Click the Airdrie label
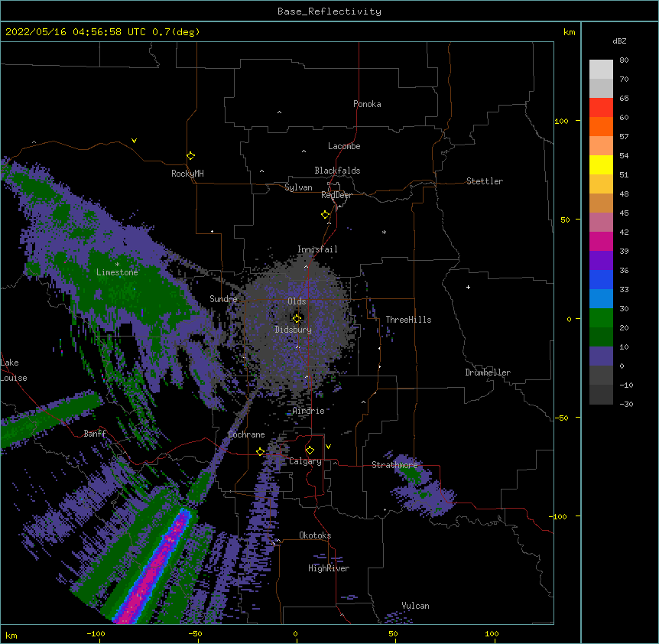 [x=308, y=411]
